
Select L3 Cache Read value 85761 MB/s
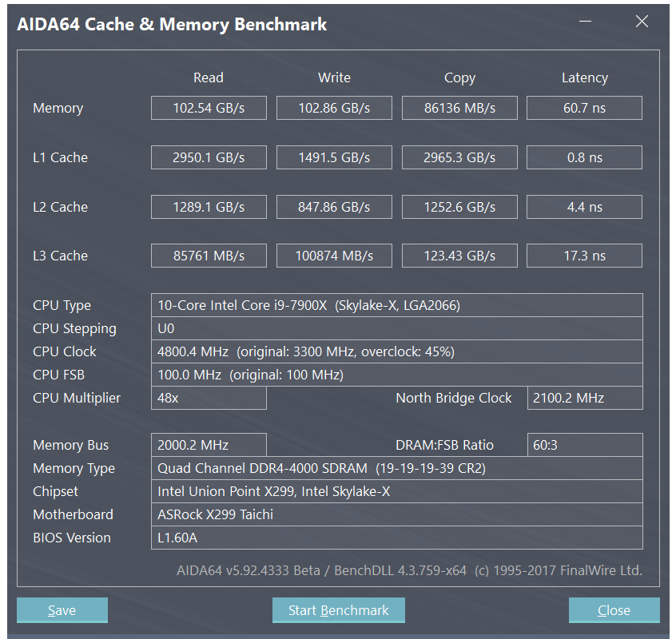coord(209,256)
